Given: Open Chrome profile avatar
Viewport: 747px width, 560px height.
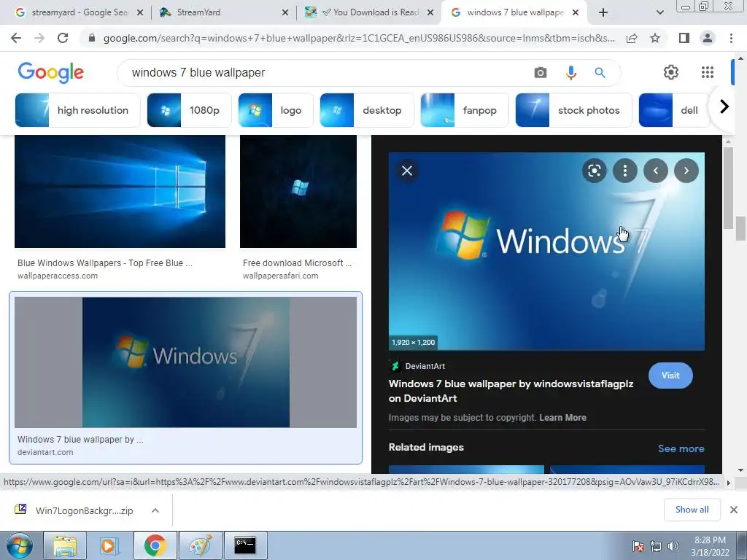Looking at the screenshot, I should (708, 38).
